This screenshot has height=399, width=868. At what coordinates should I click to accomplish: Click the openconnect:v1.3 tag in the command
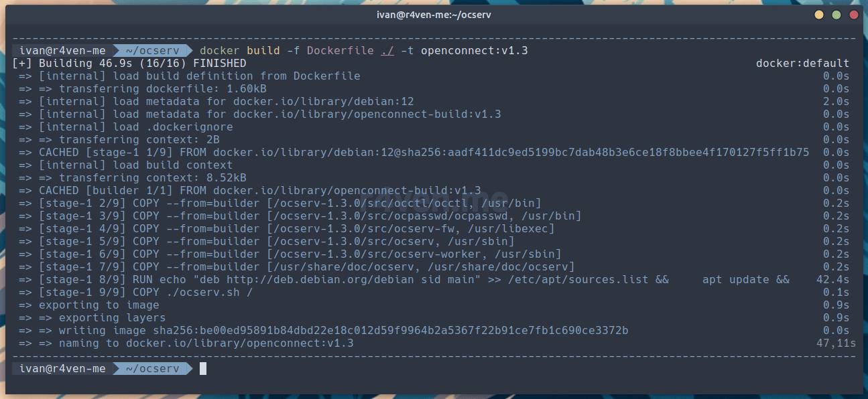tap(474, 51)
